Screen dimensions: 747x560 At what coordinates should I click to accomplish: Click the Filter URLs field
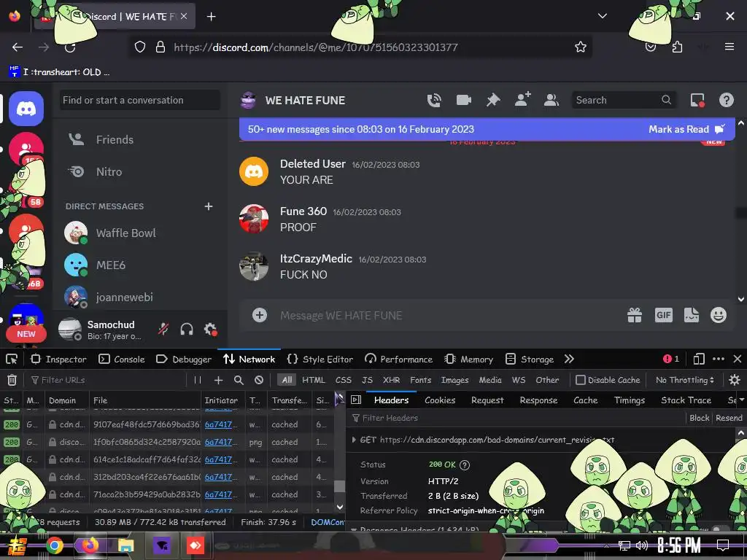[x=107, y=379]
